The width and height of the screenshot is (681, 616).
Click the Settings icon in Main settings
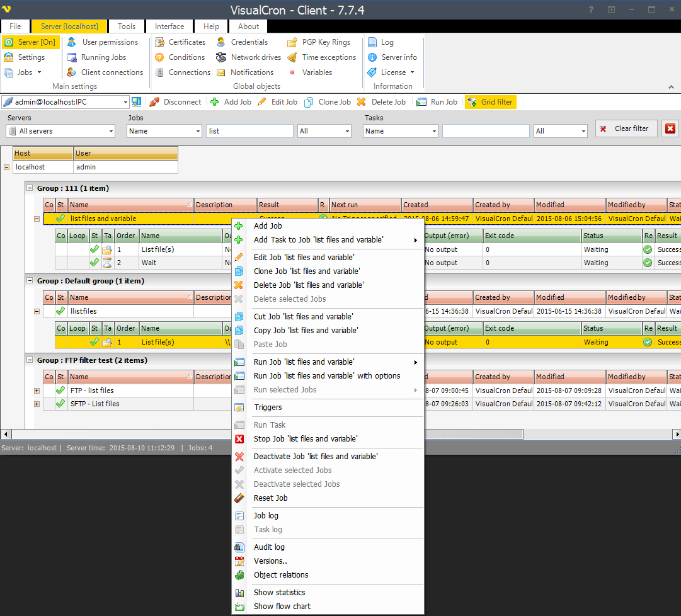click(x=9, y=57)
